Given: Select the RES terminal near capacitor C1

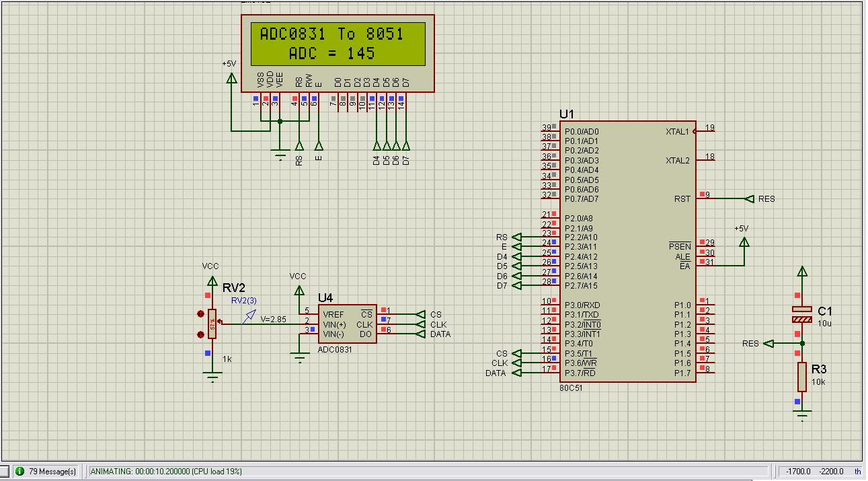Looking at the screenshot, I should pyautogui.click(x=769, y=344).
